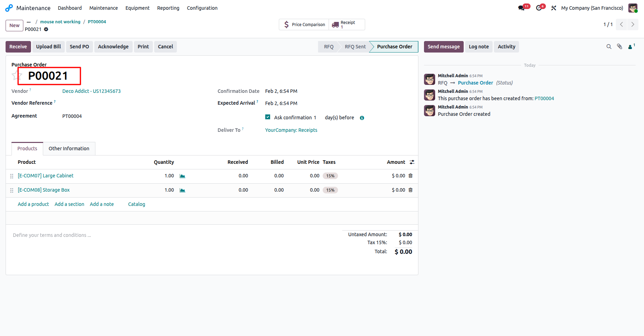The image size is (644, 336).
Task: Search chatter messages with magnifier icon
Action: [609, 47]
